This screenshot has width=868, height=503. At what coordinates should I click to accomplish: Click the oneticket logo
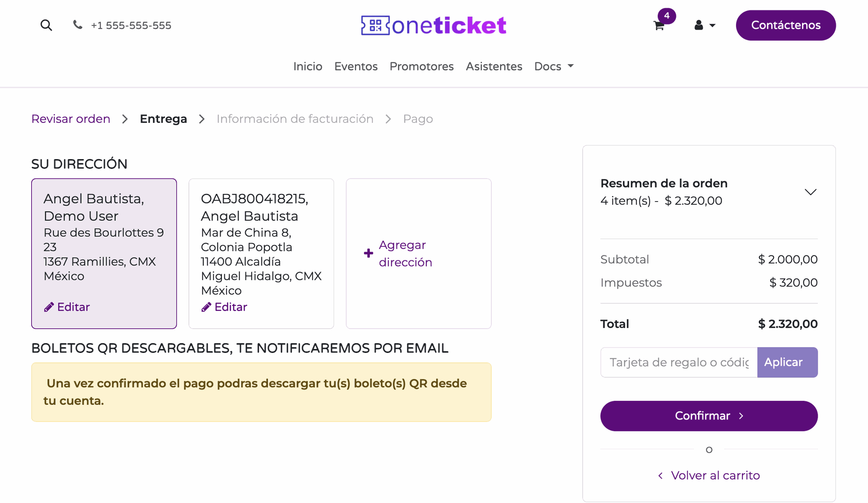coord(434,25)
